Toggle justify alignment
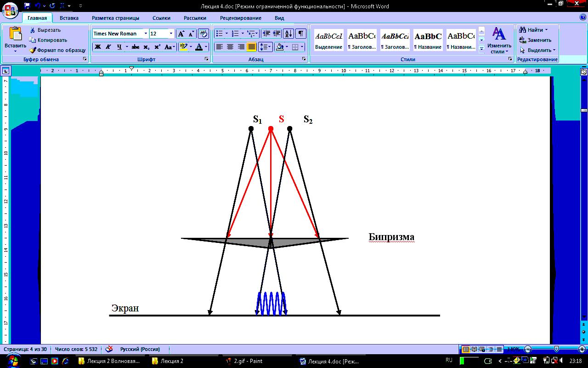Screen dimensions: 588x368 251,47
